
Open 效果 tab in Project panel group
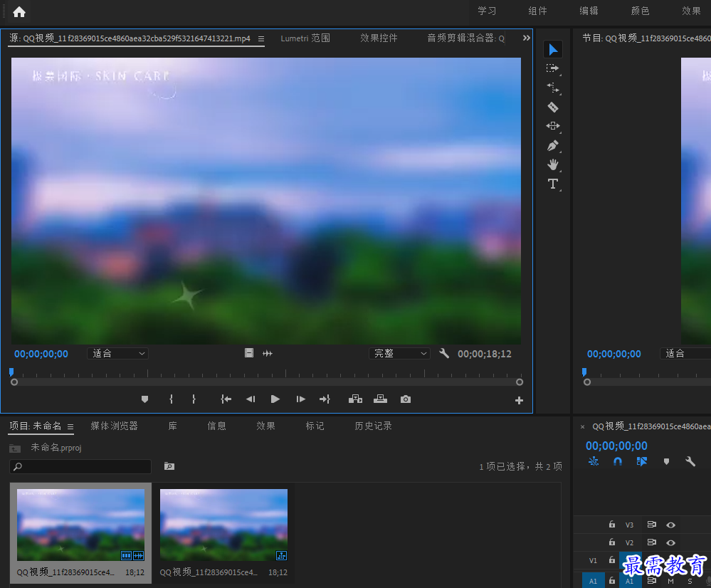point(265,426)
